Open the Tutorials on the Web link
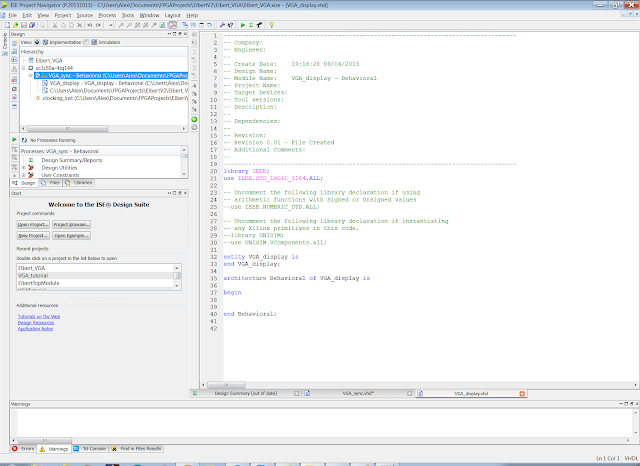640x466 pixels. 39,317
